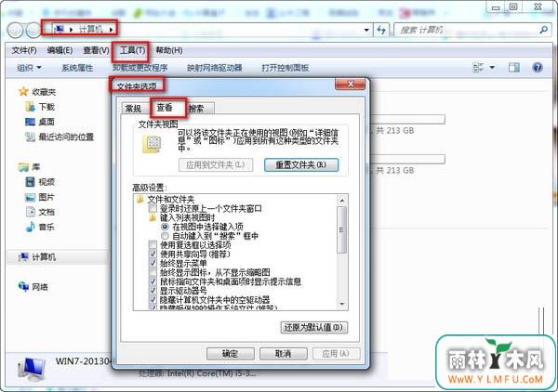Click the Back navigation button

coord(15,31)
